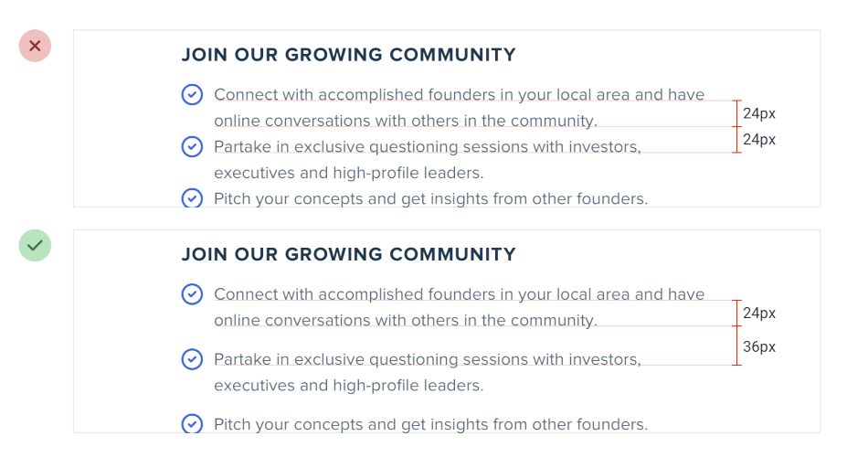Click check-circle beside 'Partake in' in green-check example
868x468 pixels.
192,359
